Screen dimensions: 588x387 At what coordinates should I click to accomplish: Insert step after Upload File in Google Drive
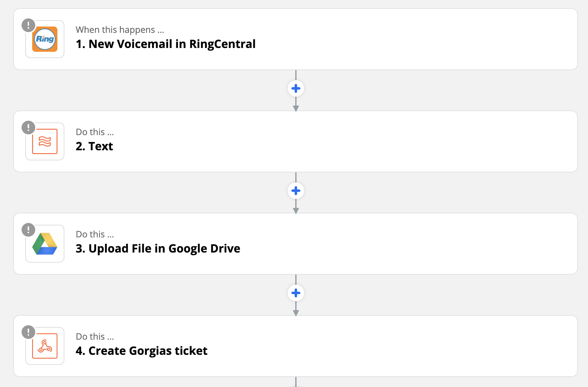click(296, 293)
